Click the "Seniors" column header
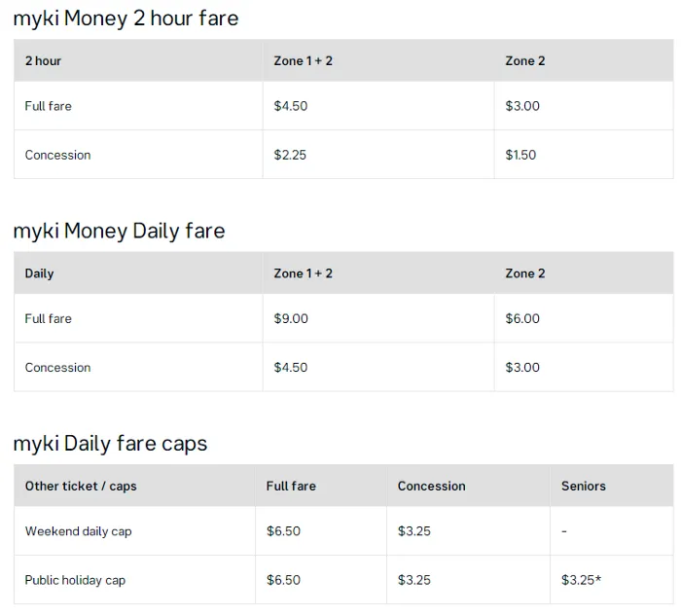Viewport: 681px width, 616px height. 584,486
